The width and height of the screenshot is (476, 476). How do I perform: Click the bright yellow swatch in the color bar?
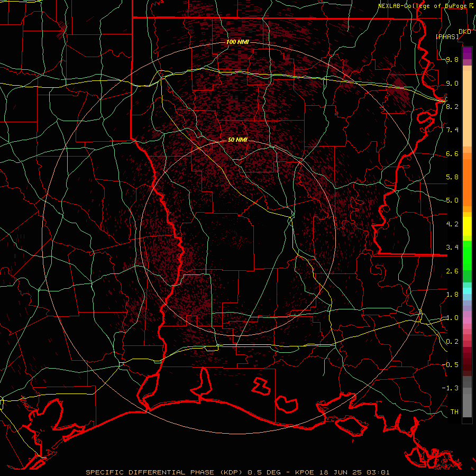point(467,226)
